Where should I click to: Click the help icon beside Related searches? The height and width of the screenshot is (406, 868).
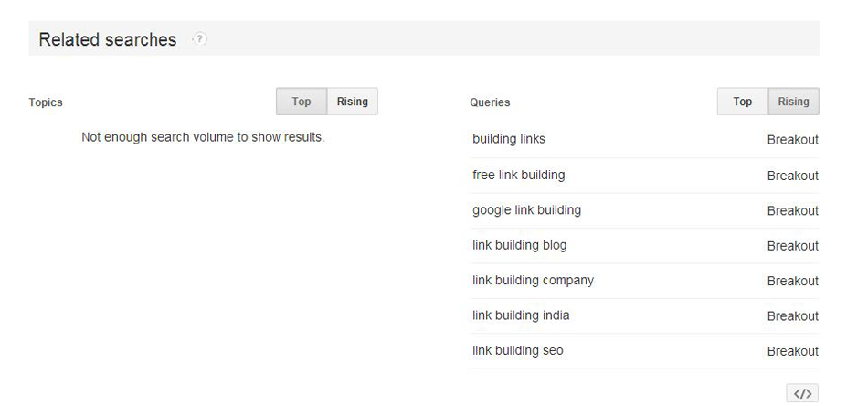click(200, 39)
